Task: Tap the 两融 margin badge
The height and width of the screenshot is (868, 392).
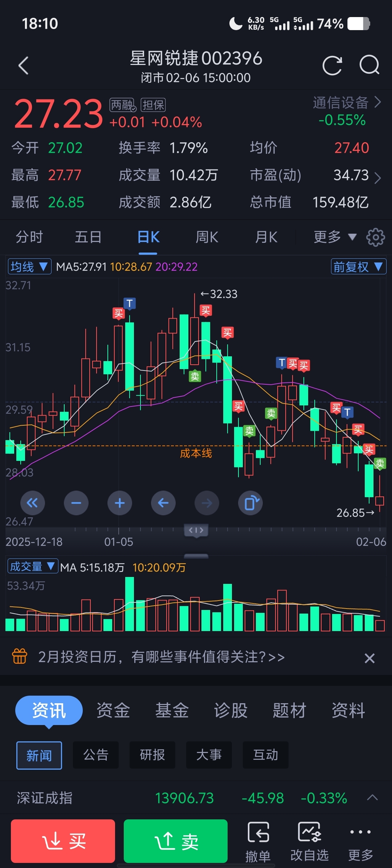Action: (123, 105)
